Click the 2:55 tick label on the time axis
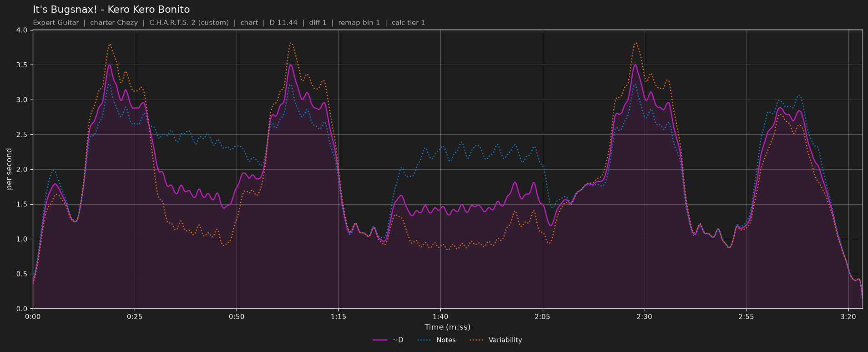Viewport: 868px width, 352px height. [746, 317]
